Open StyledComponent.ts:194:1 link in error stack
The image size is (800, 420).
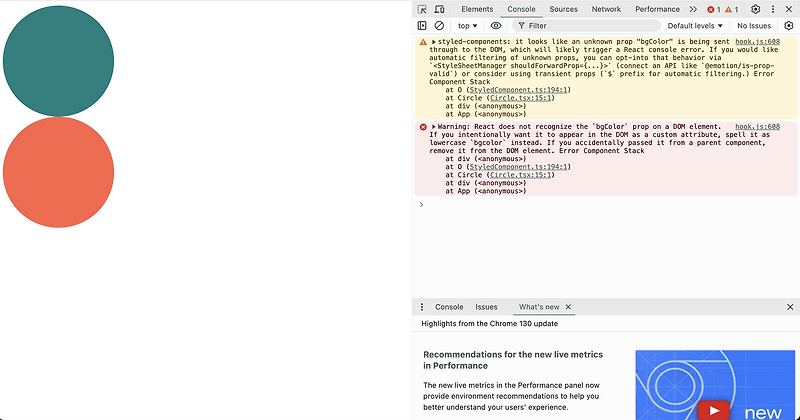[x=518, y=167]
